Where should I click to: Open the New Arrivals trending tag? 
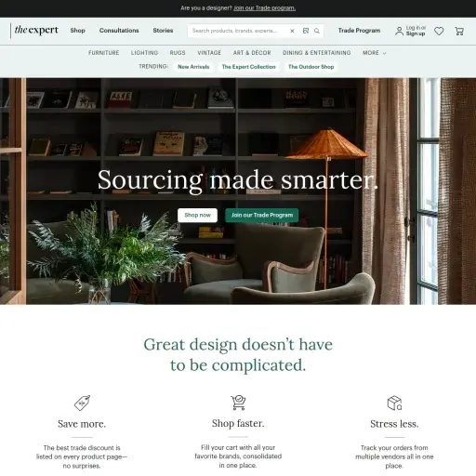click(x=193, y=67)
